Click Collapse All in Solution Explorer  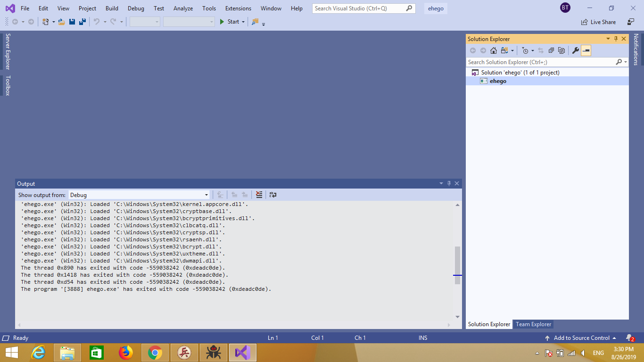coord(551,50)
